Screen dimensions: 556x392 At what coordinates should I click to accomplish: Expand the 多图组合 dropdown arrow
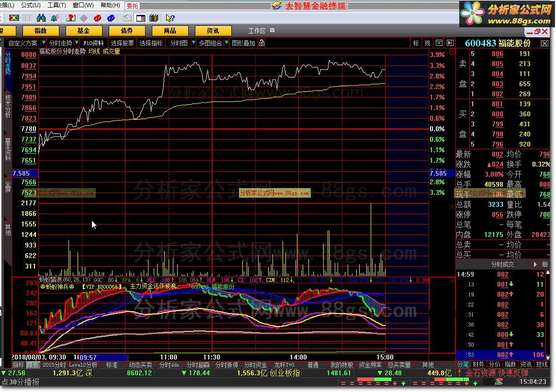[x=226, y=43]
